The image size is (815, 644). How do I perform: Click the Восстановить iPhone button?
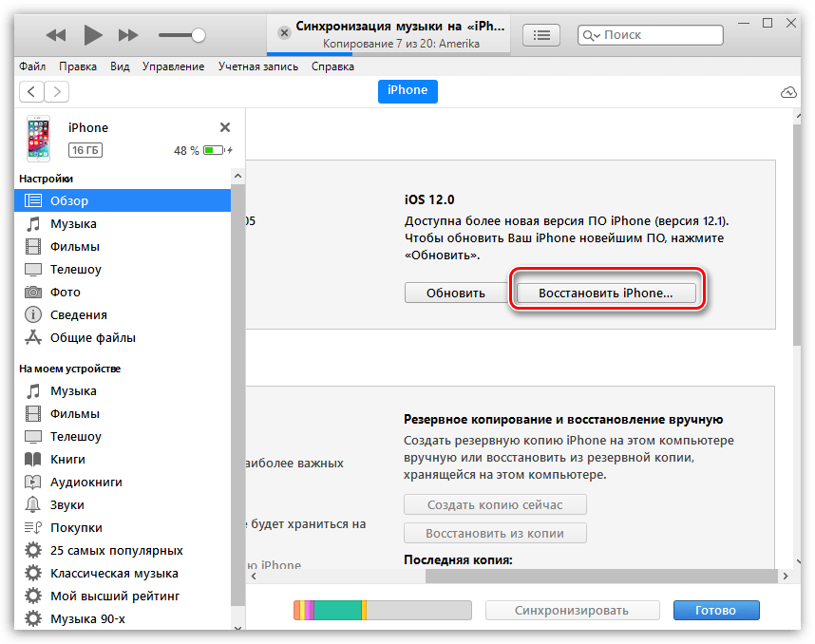pyautogui.click(x=605, y=293)
